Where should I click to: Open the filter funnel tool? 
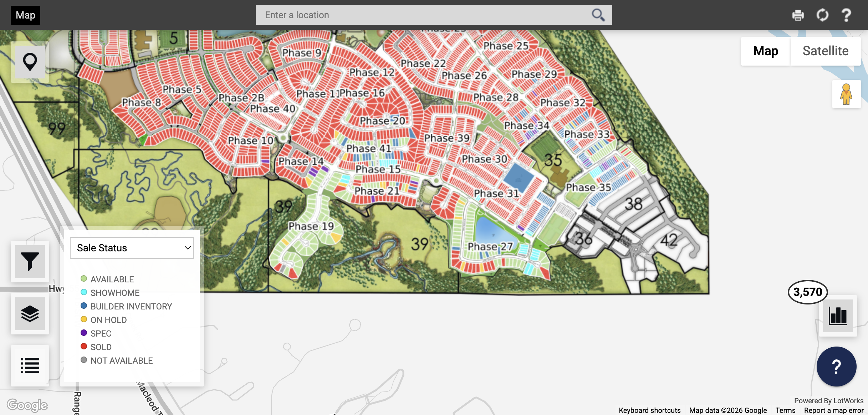(30, 261)
